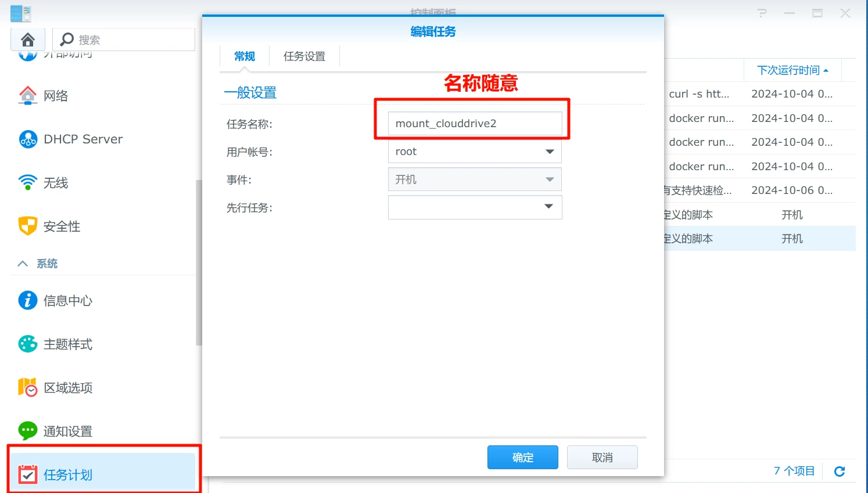868x493 pixels.
Task: Select Task Scheduler (任务计划) in sidebar
Action: coord(68,474)
